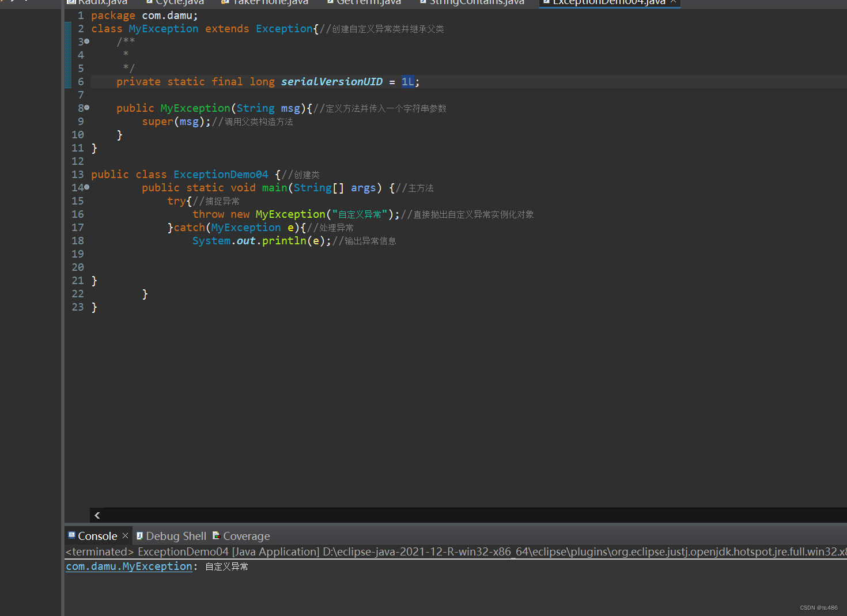Switch to the Cycle.java editor tab
Image resolution: width=847 pixels, height=616 pixels.
click(x=175, y=2)
